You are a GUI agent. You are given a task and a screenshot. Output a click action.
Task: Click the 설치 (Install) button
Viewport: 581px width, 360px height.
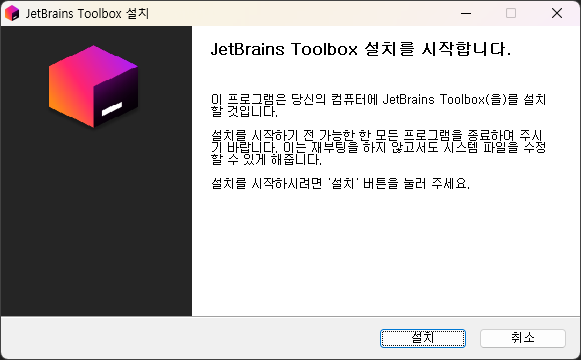[x=423, y=338]
